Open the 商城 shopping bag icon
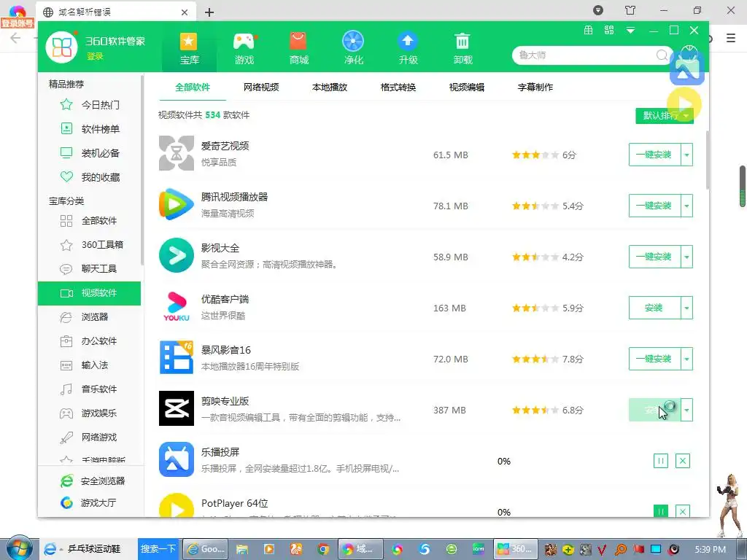Screen dimensions: 747x560 point(298,42)
